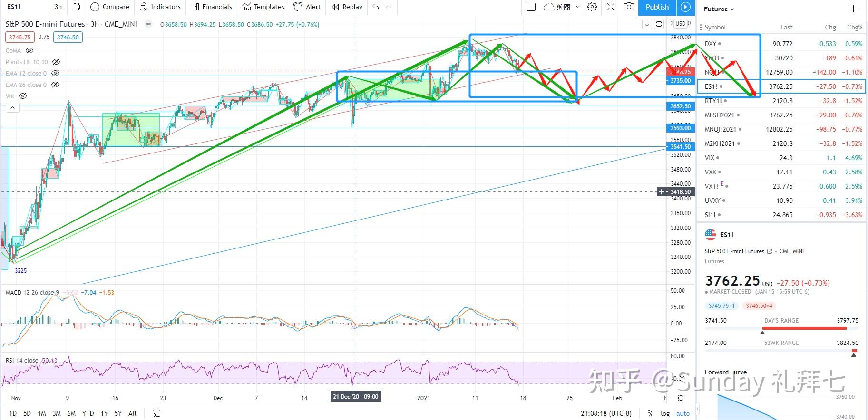868x420 pixels.
Task: Undo the last chart action
Action: click(x=376, y=7)
